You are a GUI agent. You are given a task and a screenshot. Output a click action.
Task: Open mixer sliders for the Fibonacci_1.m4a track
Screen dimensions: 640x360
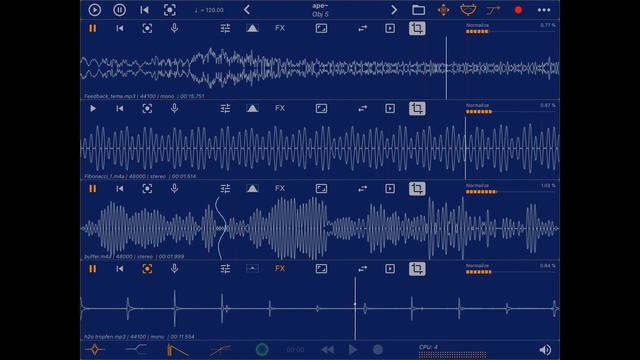pyautogui.click(x=225, y=109)
